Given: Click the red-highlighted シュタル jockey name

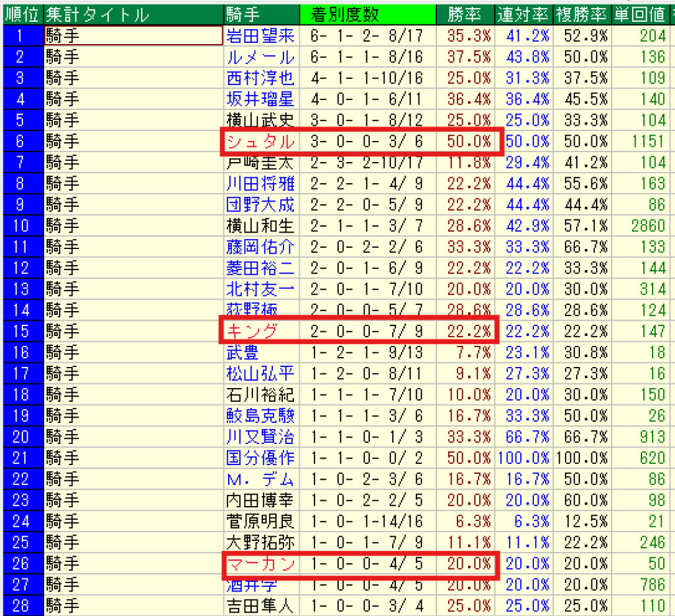Looking at the screenshot, I should [x=260, y=142].
